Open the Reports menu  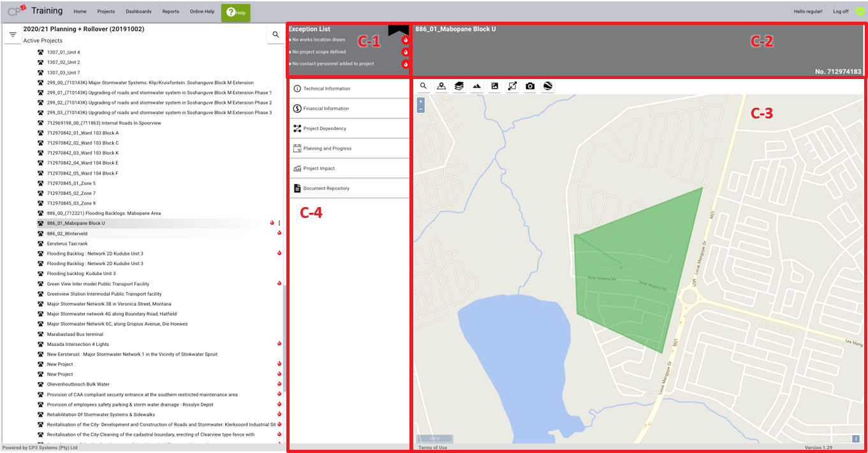point(170,11)
